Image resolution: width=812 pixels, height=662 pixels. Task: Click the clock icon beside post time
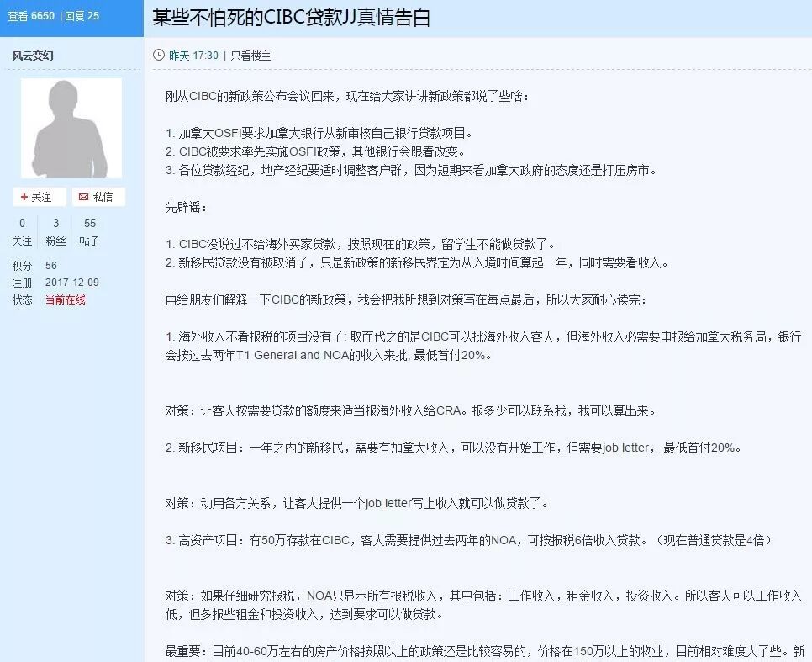pos(159,55)
